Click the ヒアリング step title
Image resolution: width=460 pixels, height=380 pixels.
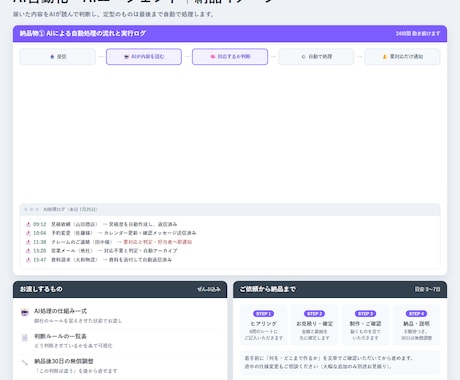coord(263,324)
